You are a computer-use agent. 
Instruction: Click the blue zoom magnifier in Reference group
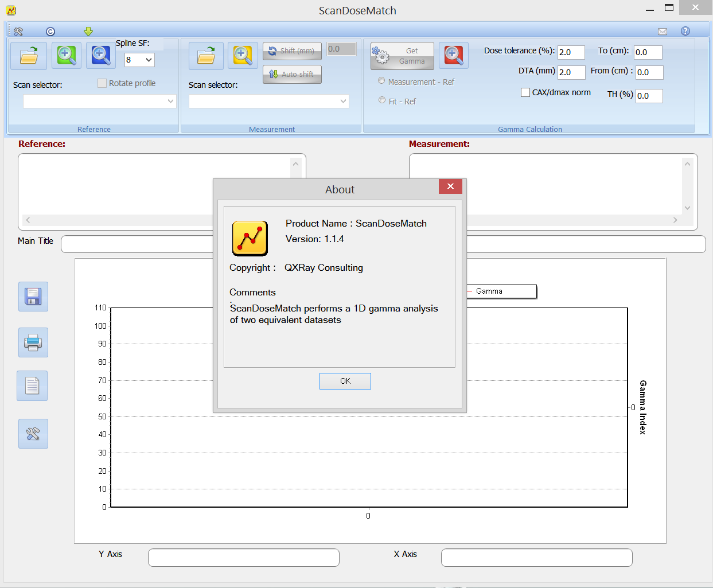pyautogui.click(x=101, y=56)
